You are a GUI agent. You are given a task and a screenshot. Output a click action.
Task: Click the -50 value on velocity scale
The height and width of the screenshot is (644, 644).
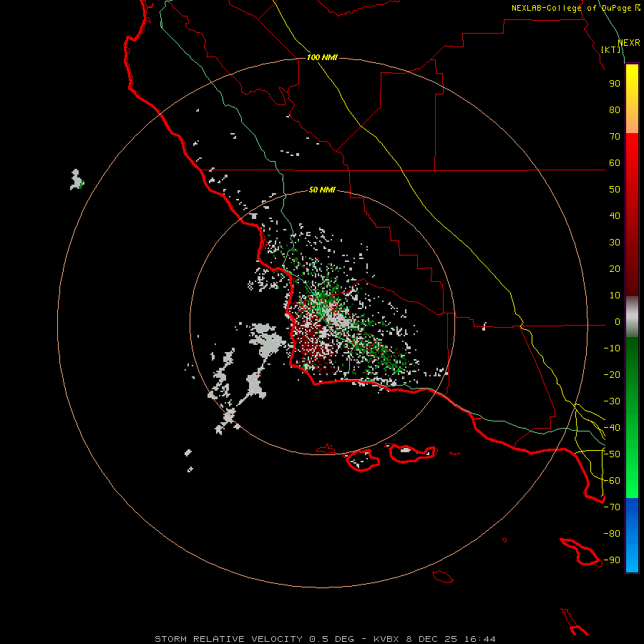[612, 454]
